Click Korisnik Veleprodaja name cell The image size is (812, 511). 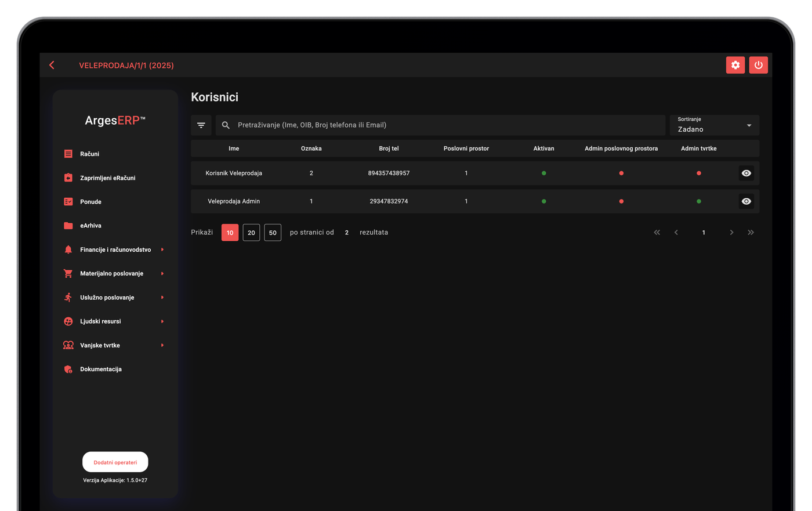(234, 173)
